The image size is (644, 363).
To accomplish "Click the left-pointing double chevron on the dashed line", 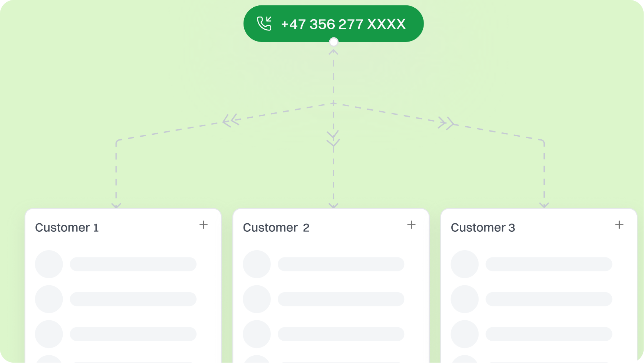I will (232, 120).
